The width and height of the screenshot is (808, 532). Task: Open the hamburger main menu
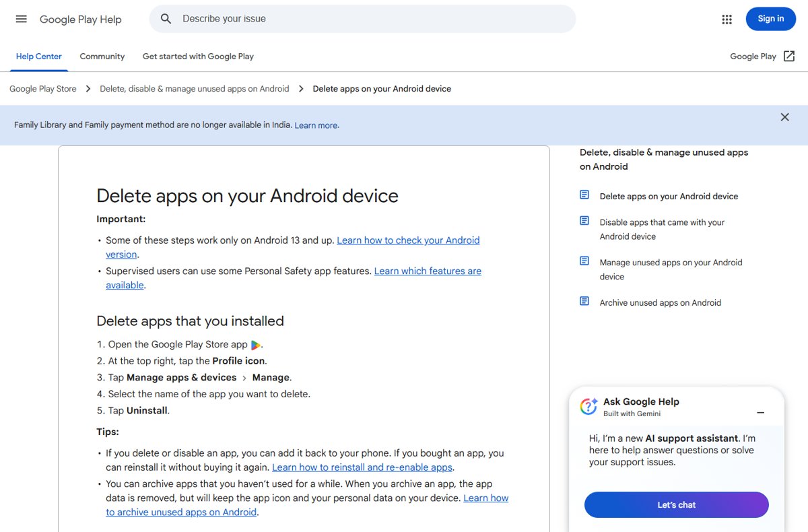[x=22, y=19]
